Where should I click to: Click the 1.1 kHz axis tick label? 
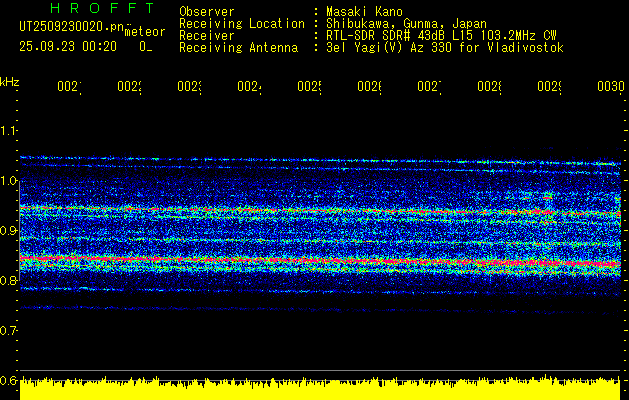point(8,131)
